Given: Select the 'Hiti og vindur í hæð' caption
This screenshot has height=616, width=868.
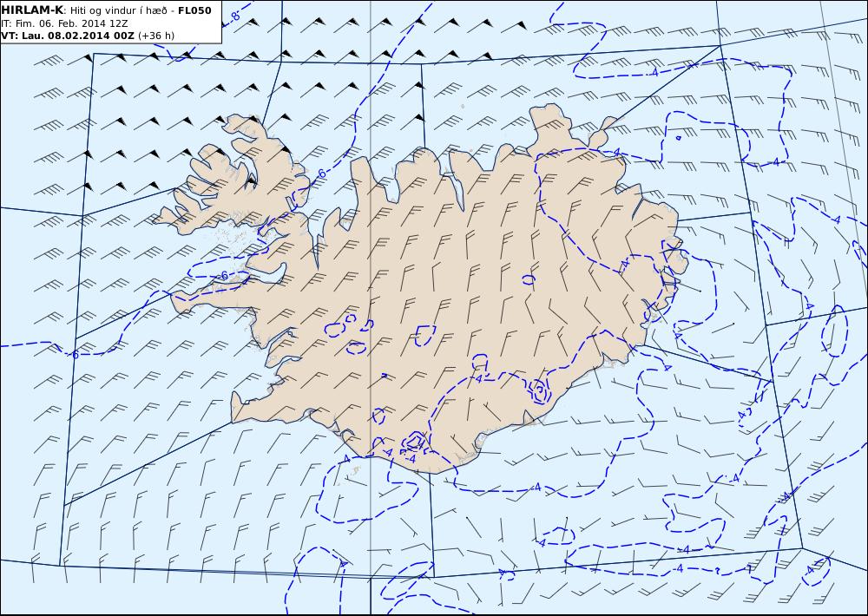Looking at the screenshot, I should (x=120, y=10).
